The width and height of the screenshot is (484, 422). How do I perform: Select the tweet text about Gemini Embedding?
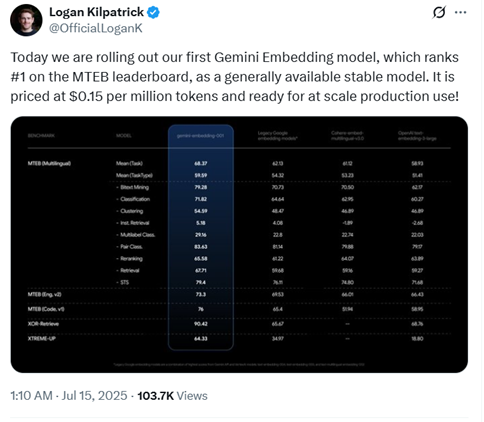[x=235, y=77]
